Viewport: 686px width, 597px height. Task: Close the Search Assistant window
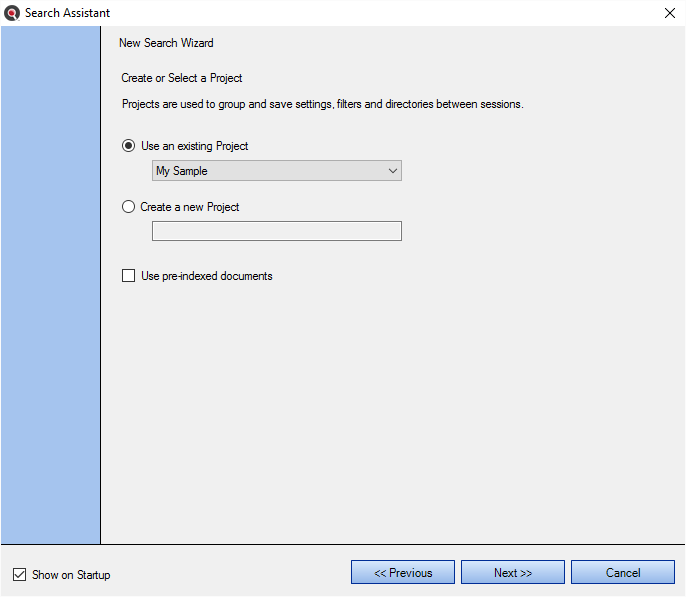pos(669,13)
